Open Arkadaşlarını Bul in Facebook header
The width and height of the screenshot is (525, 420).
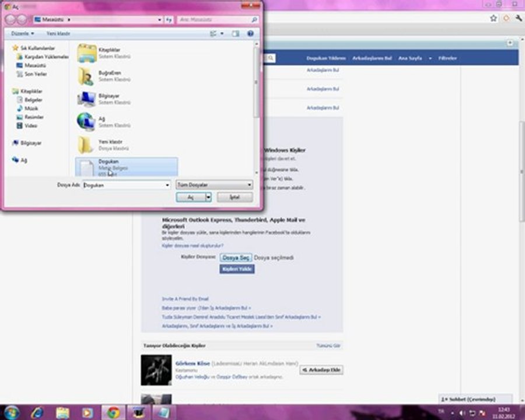[372, 58]
